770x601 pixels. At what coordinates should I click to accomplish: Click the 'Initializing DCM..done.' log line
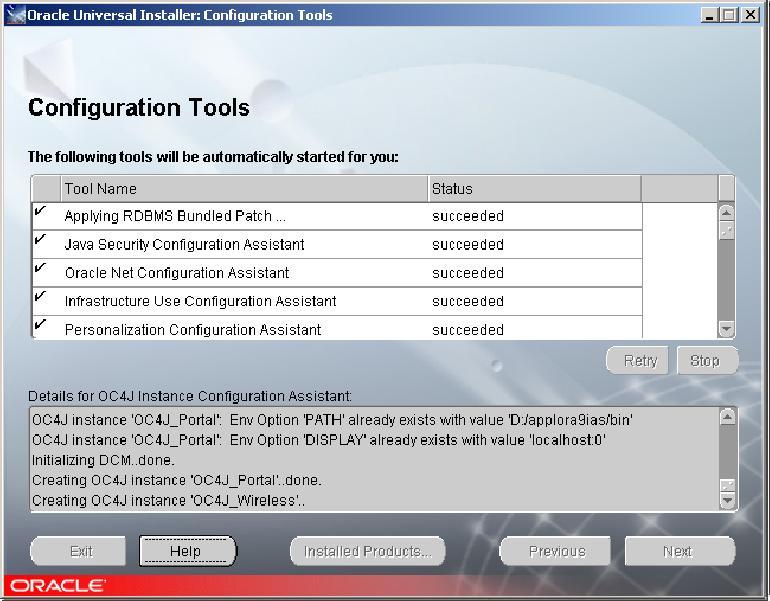tap(103, 460)
